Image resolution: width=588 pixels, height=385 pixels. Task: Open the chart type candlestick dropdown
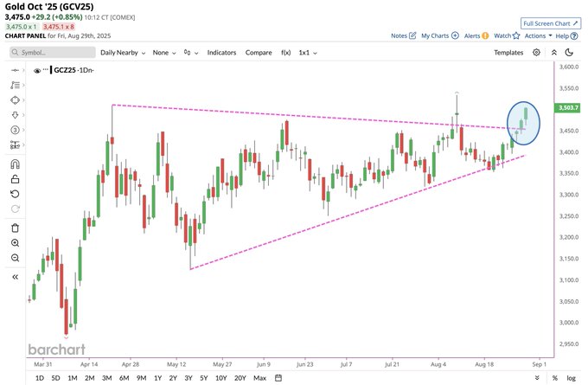[191, 53]
